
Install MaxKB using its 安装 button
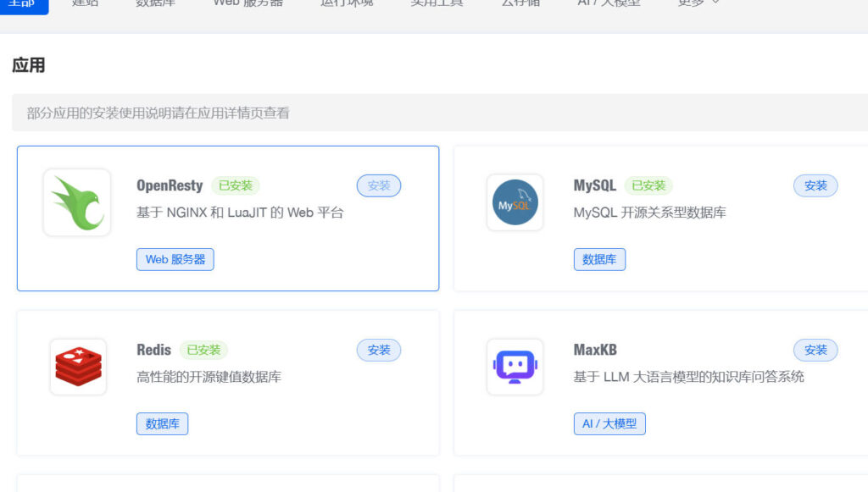[815, 350]
